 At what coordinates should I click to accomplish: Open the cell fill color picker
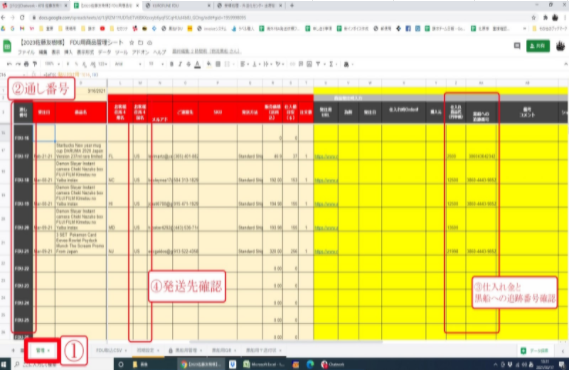coord(209,64)
